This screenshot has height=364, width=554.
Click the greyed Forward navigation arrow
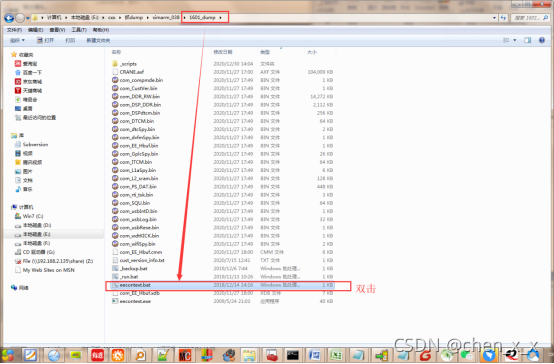[20, 17]
